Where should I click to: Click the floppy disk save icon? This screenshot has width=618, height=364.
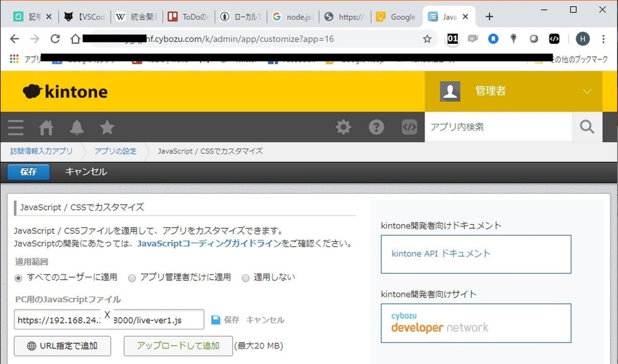215,320
